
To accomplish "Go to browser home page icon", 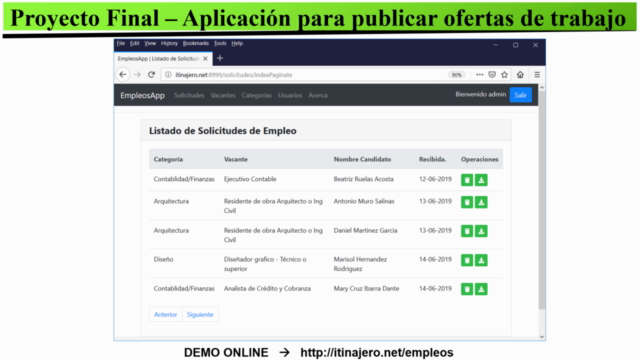I will point(520,75).
